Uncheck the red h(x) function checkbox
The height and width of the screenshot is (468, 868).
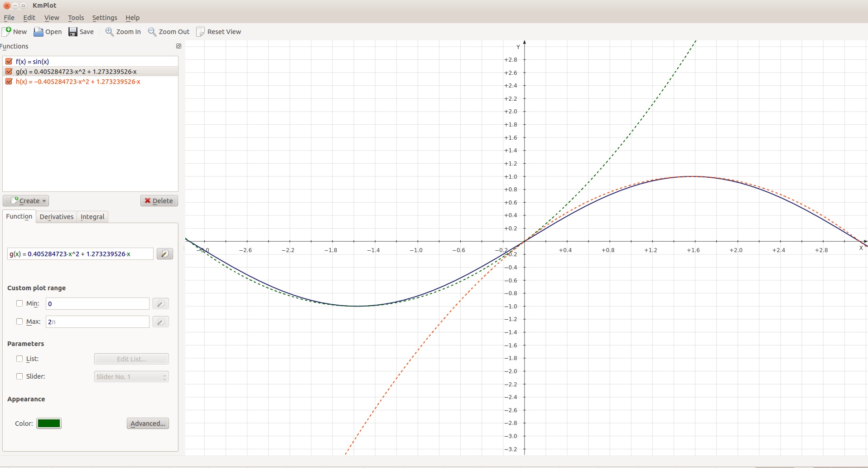[x=9, y=82]
